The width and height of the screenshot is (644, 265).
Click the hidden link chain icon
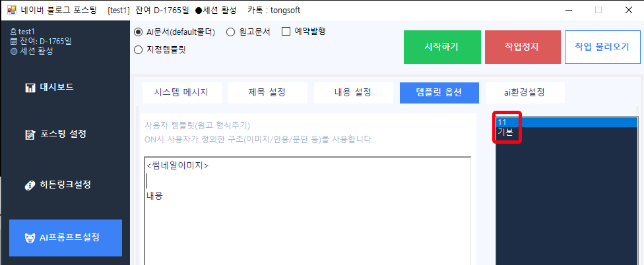pos(30,185)
